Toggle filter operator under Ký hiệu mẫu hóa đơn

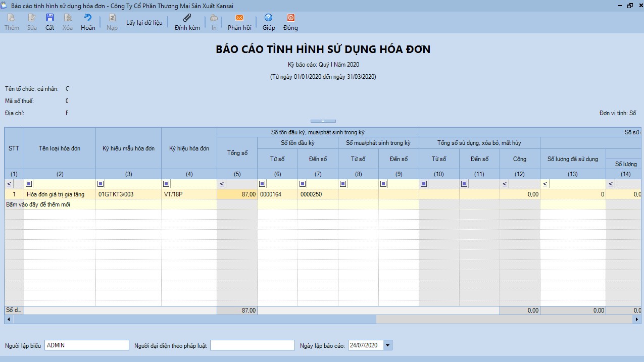(x=101, y=184)
